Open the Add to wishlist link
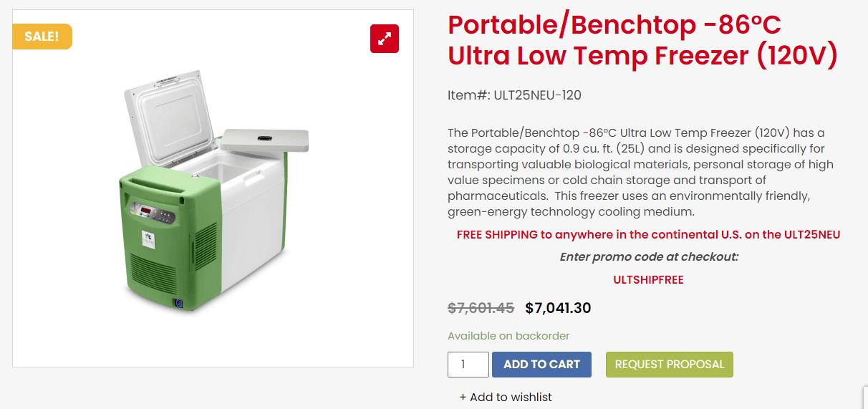The image size is (868, 409). [511, 397]
